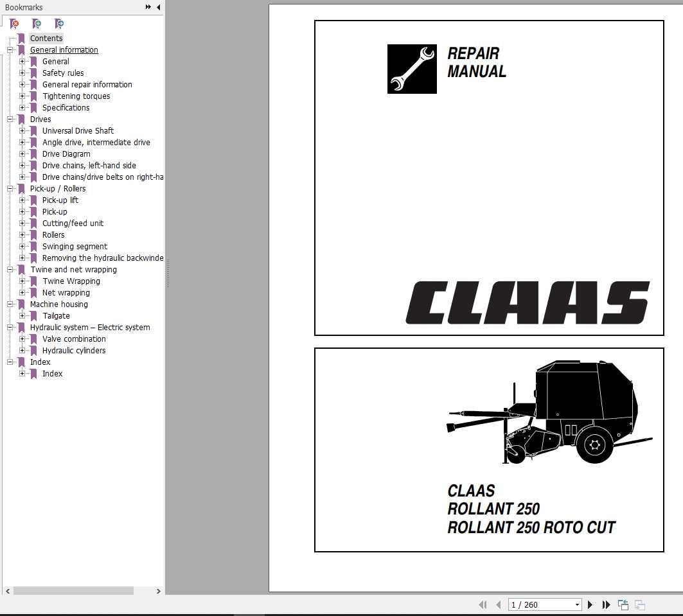Image resolution: width=683 pixels, height=616 pixels.
Task: Collapse the Drives bookmark section
Action: tap(10, 119)
